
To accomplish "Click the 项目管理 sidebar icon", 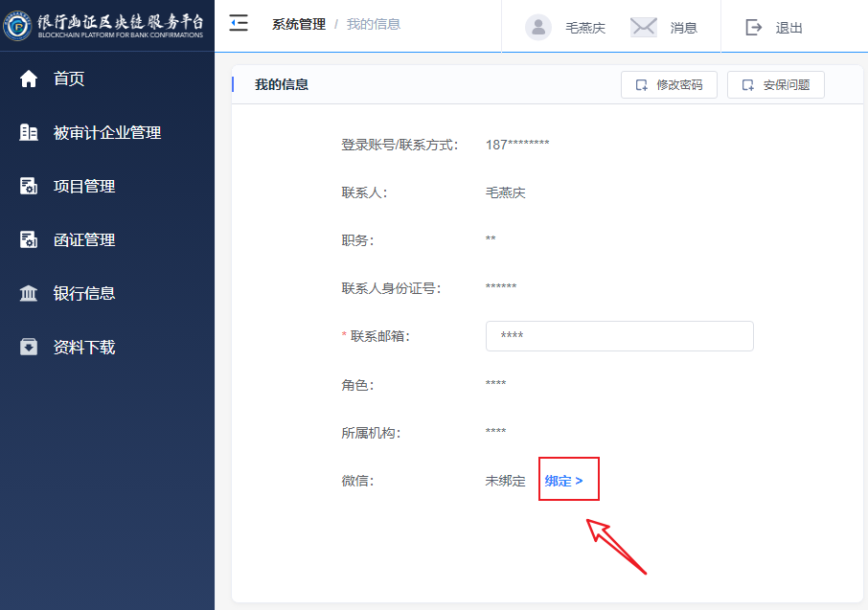I will point(29,187).
